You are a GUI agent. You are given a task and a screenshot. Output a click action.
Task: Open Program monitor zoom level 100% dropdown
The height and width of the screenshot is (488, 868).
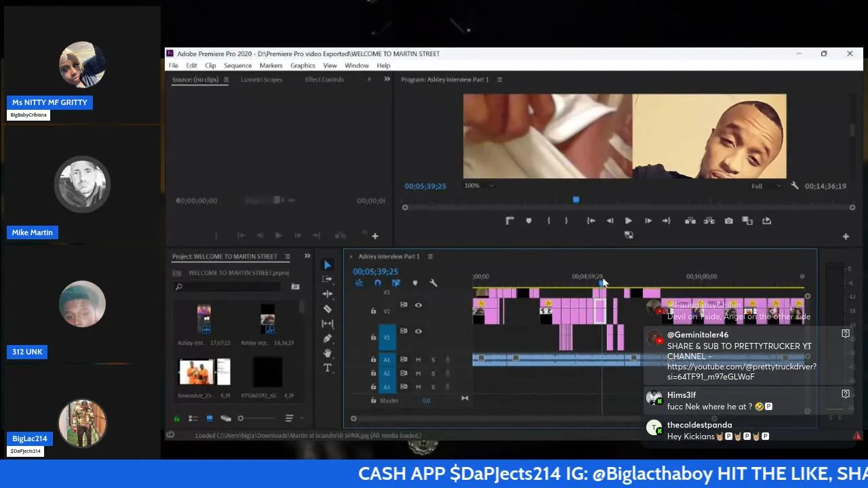[479, 186]
